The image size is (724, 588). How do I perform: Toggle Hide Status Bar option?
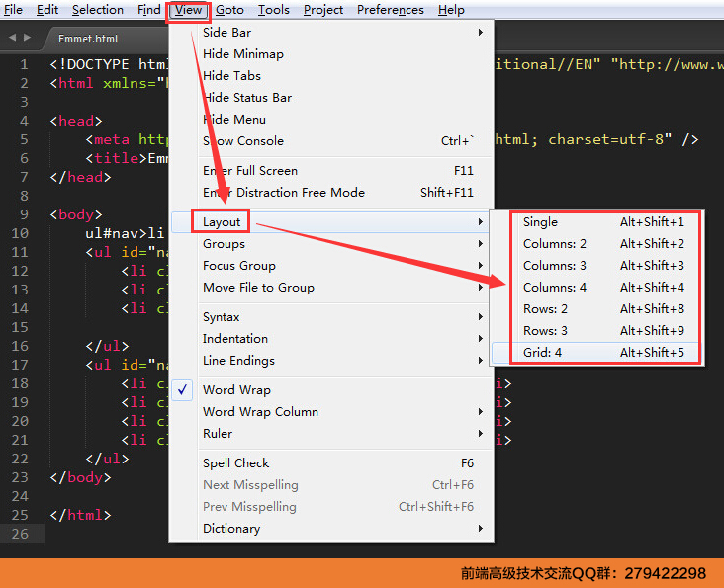pyautogui.click(x=331, y=97)
